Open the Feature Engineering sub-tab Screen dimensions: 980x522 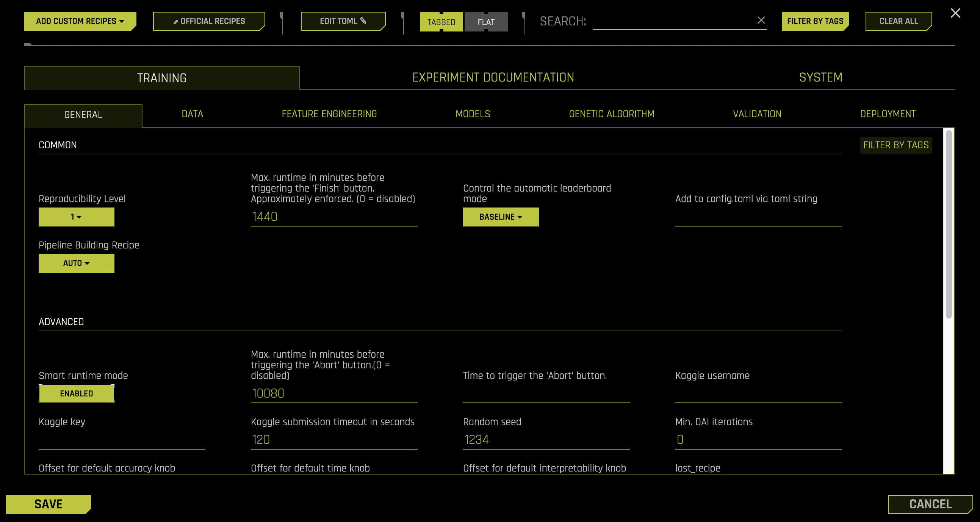tap(329, 114)
